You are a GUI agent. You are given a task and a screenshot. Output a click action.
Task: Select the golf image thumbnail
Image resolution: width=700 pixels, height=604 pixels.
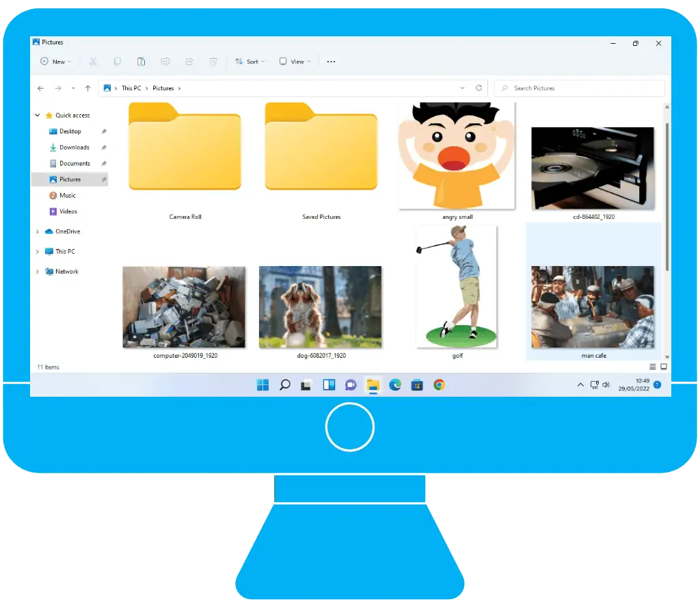(x=457, y=286)
